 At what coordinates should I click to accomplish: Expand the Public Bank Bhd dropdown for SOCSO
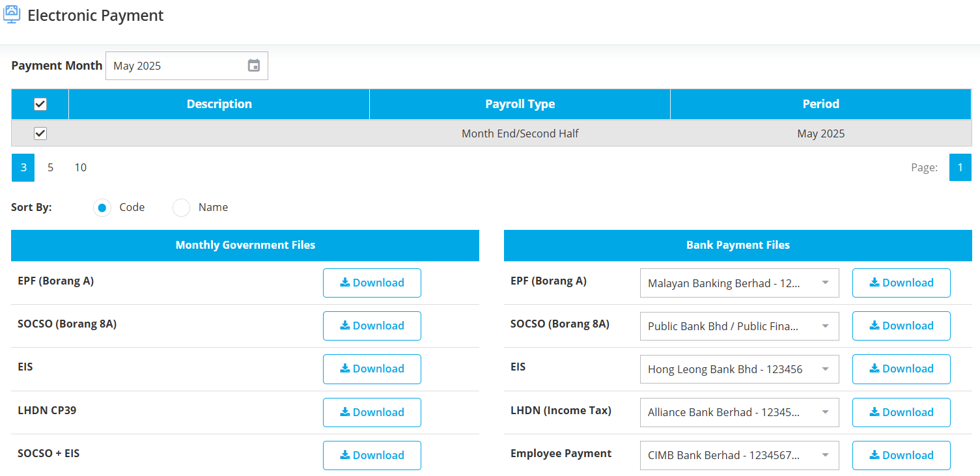tap(739, 326)
